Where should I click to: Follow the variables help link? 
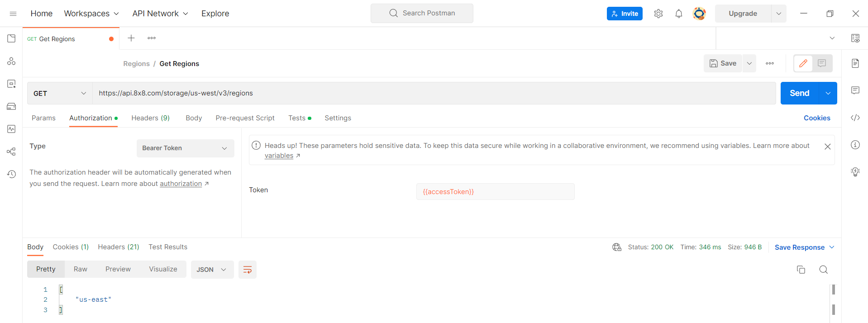[279, 156]
